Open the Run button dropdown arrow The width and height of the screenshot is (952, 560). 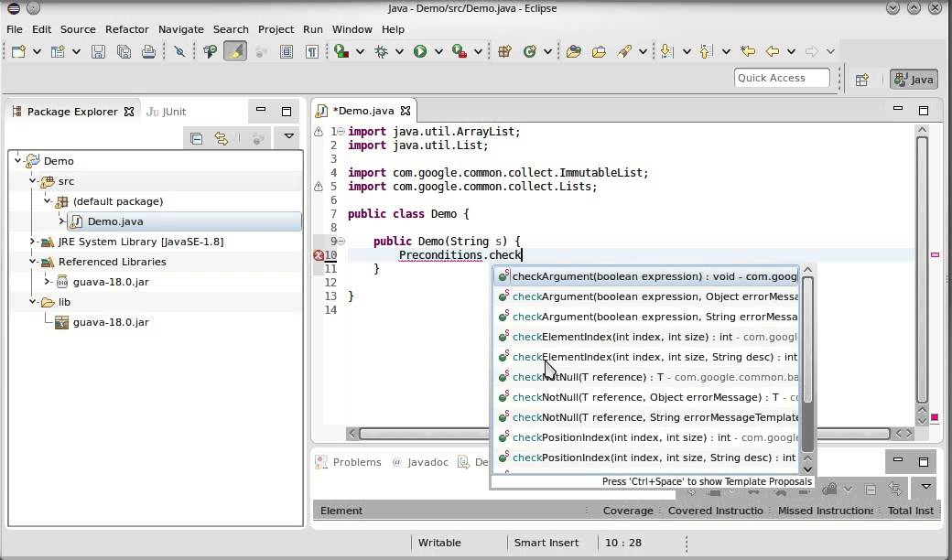click(438, 51)
